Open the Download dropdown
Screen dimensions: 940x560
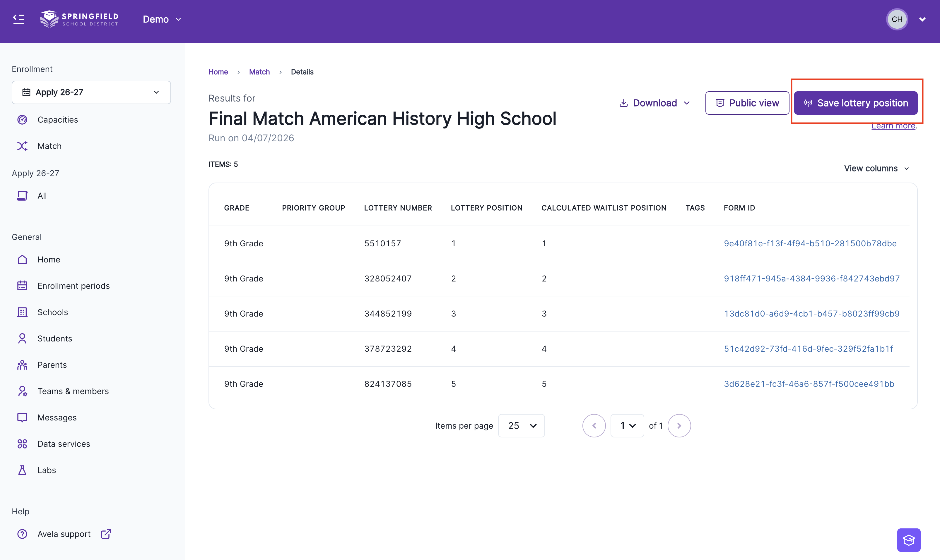pos(655,103)
